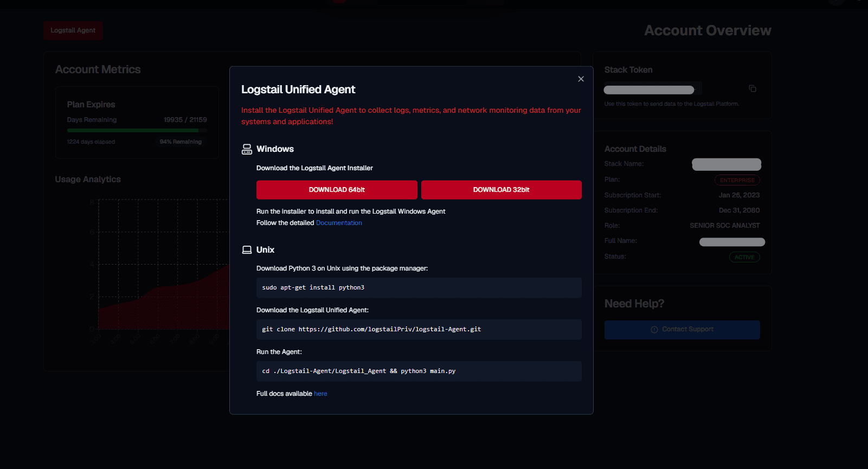Screen dimensions: 868x469
Task: Click the Account Metrics heading
Action: coord(98,69)
